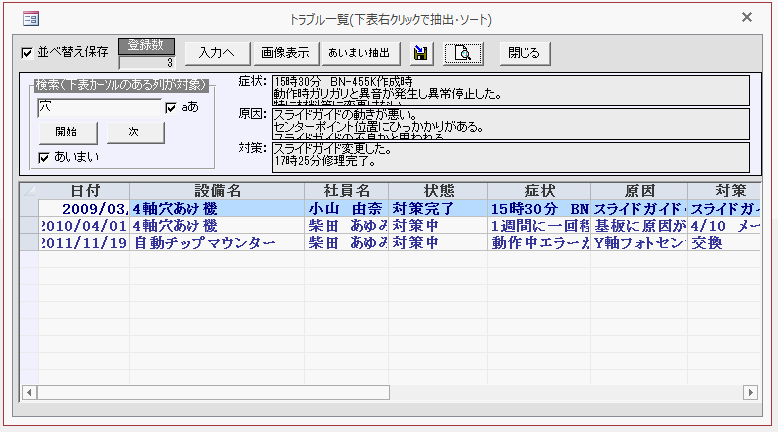Click the 対策 column header in table

724,191
